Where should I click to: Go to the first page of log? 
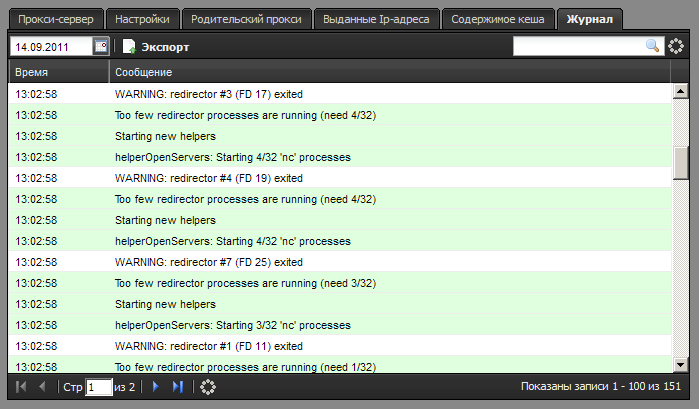[x=22, y=386]
